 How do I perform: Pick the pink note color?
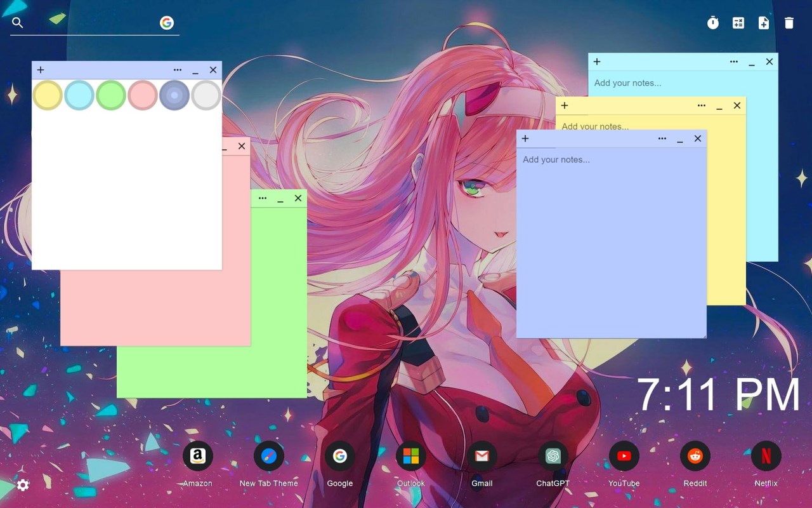143,95
